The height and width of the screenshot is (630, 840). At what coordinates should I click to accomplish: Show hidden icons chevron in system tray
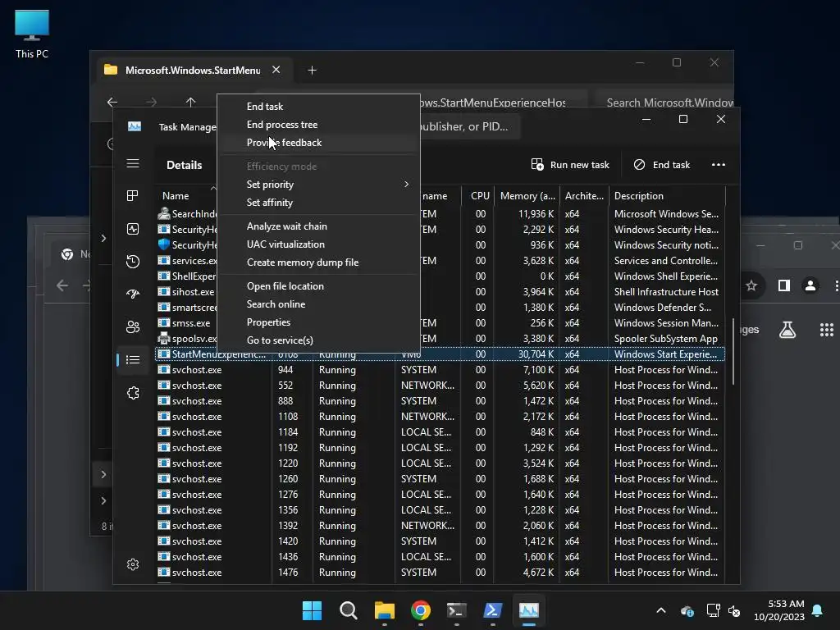click(661, 610)
